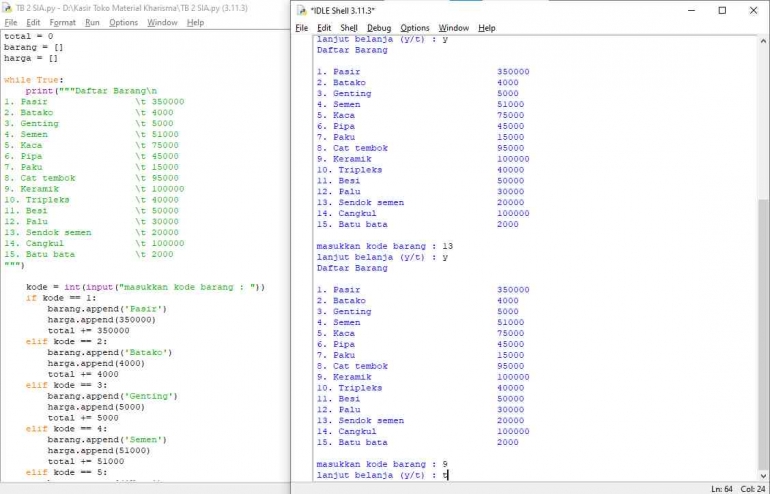Open File menu in TB 2 SIA.py editor
The image size is (770, 494).
pos(10,23)
